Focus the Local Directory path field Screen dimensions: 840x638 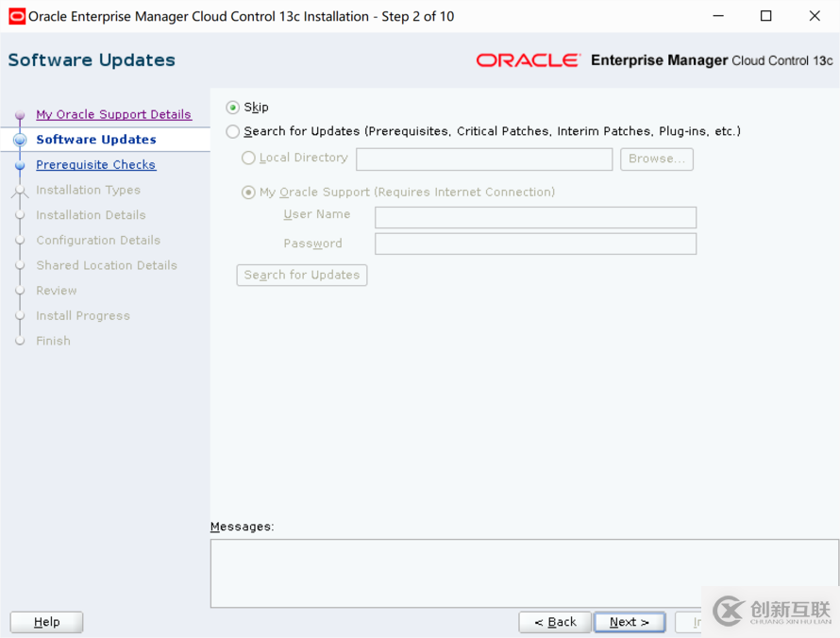point(484,159)
